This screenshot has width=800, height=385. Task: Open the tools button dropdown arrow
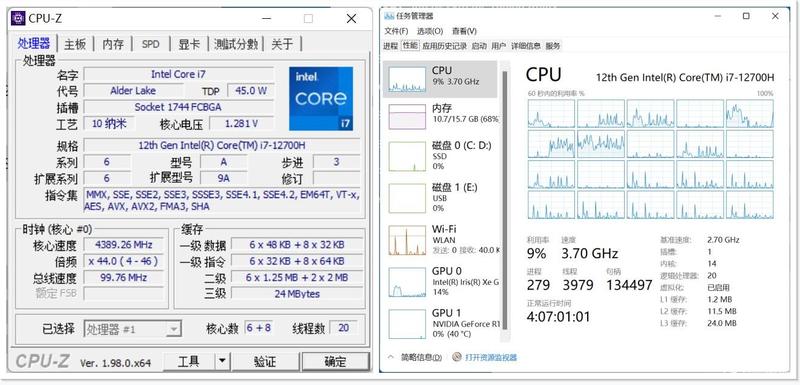(x=222, y=362)
